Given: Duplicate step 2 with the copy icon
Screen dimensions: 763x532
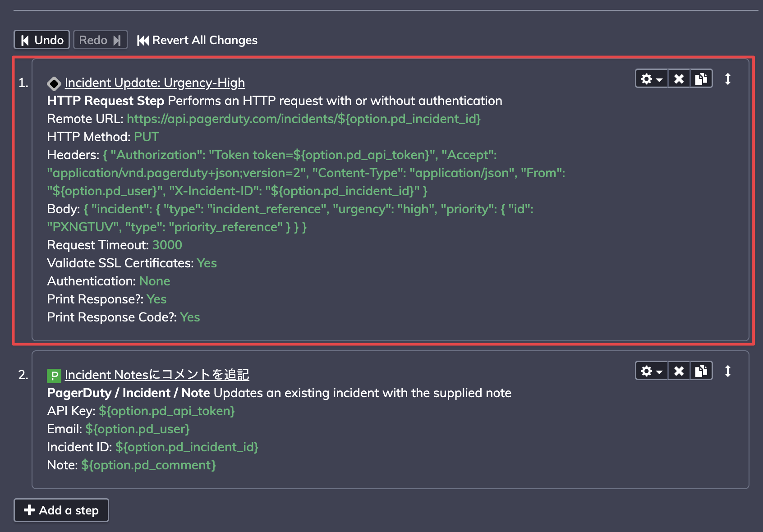Looking at the screenshot, I should click(701, 371).
